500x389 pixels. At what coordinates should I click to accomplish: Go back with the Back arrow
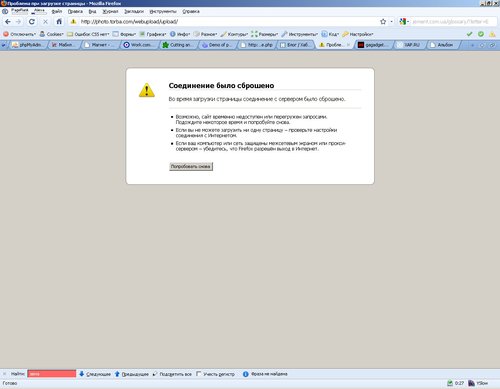pyautogui.click(x=7, y=22)
